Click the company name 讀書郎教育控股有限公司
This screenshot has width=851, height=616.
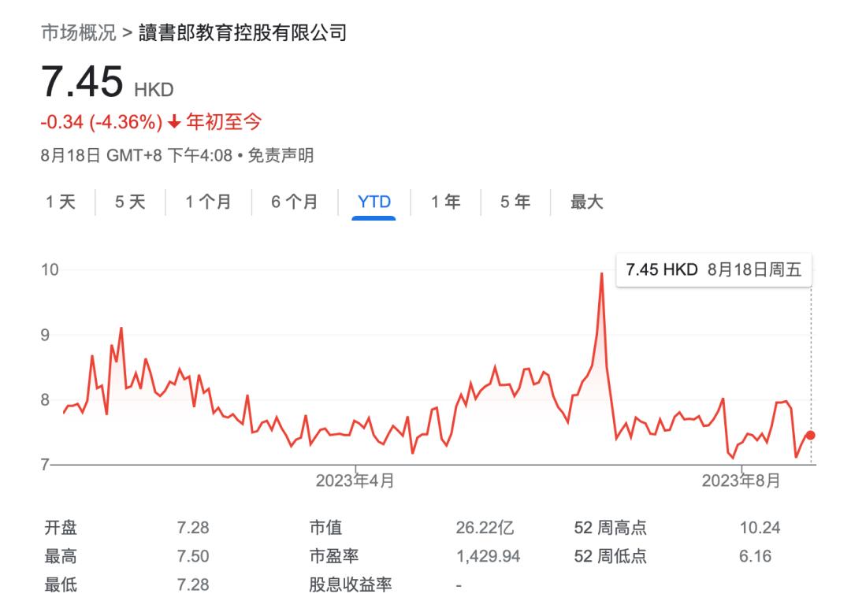pyautogui.click(x=243, y=32)
